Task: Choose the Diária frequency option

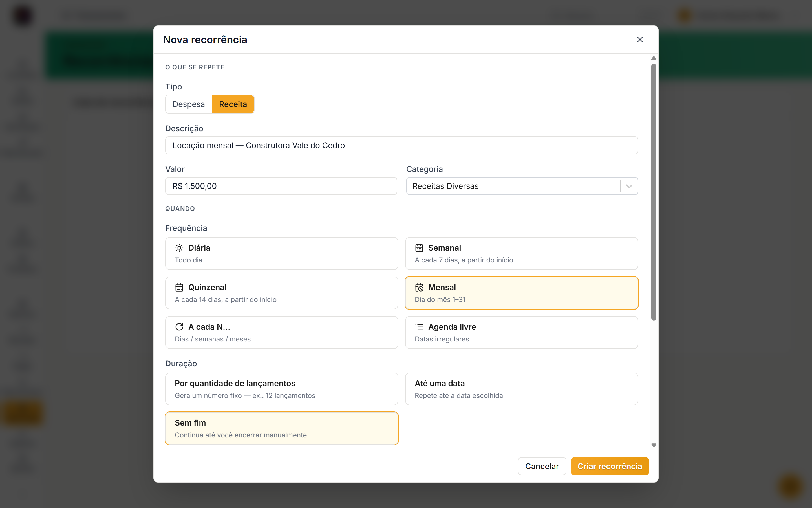Action: point(281,253)
